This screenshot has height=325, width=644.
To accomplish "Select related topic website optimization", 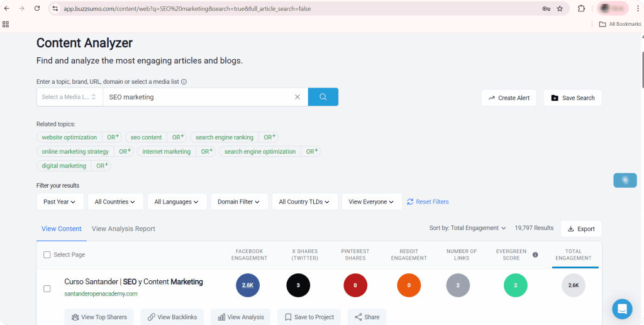I will 69,137.
